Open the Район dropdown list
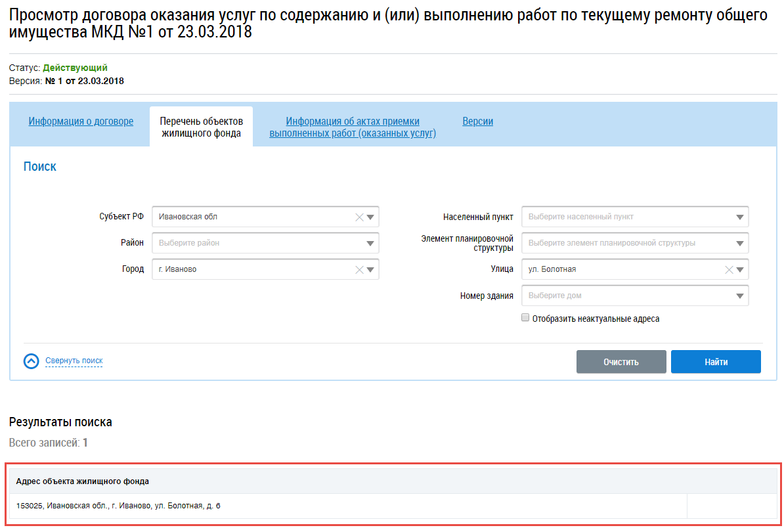The height and width of the screenshot is (532, 784). tap(370, 243)
